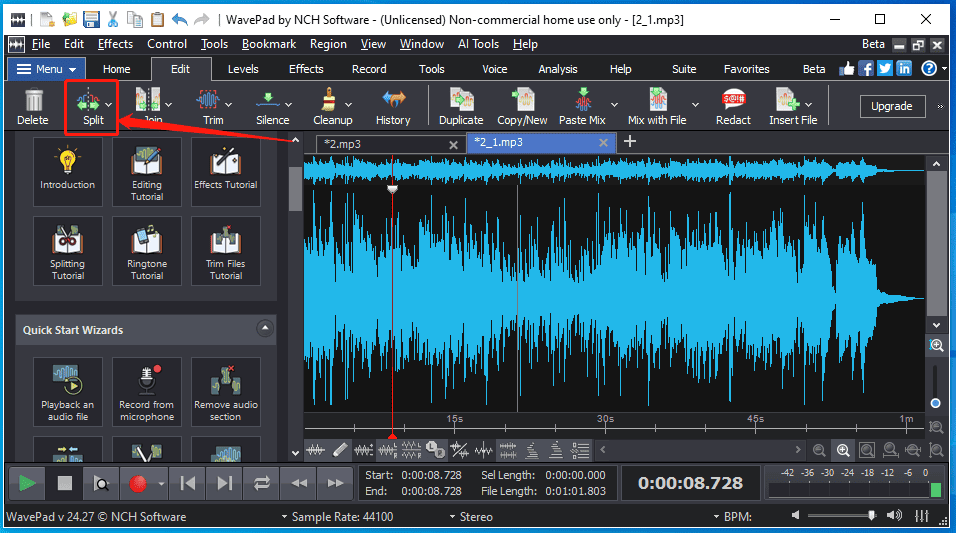Toggle the list view icon in waveform toolbar
956x533 pixels.
(580, 450)
